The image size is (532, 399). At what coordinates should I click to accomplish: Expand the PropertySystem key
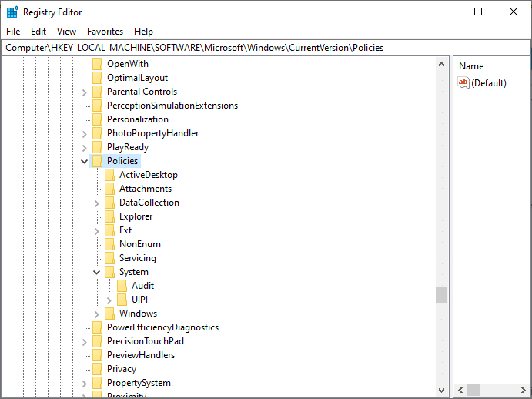click(85, 384)
